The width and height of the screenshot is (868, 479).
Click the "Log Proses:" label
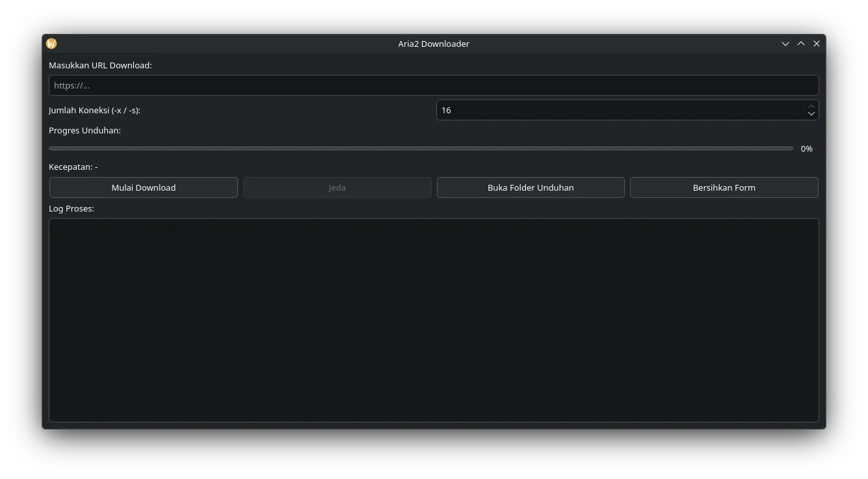coord(72,208)
